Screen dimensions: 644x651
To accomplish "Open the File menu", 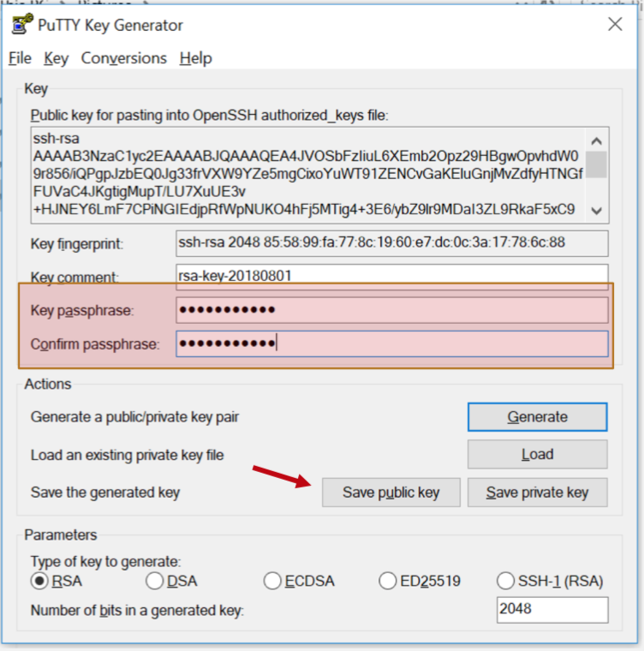I will click(20, 58).
